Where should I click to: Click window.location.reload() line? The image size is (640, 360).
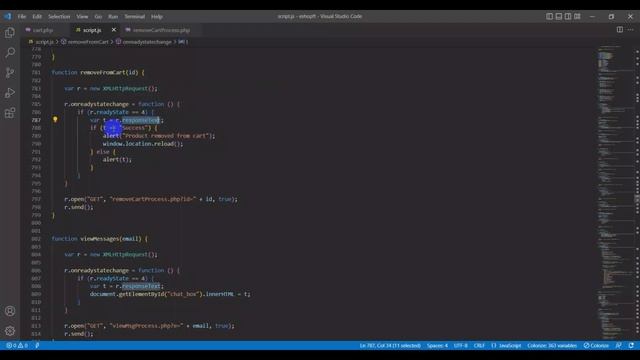point(143,144)
